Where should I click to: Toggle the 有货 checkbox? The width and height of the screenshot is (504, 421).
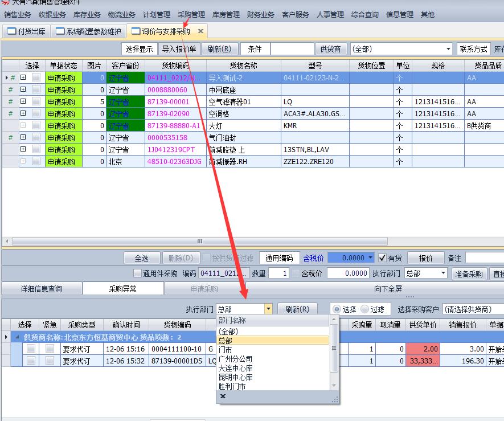(382, 258)
